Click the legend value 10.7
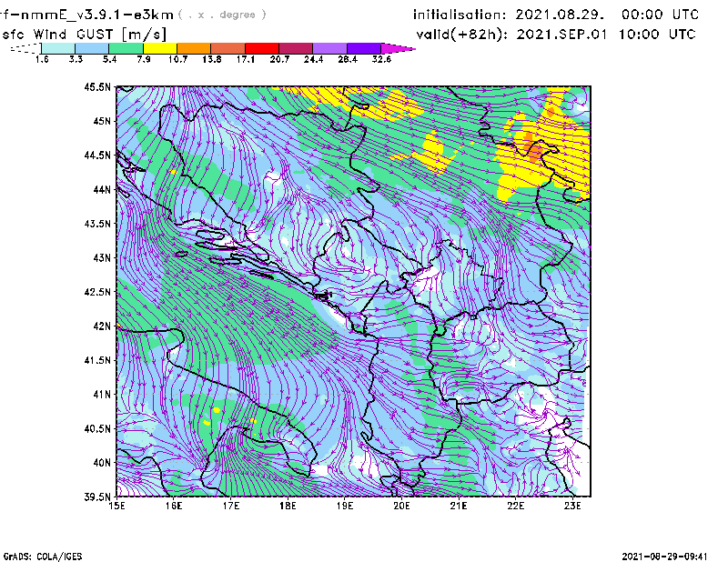This screenshot has width=728, height=562. 177,59
